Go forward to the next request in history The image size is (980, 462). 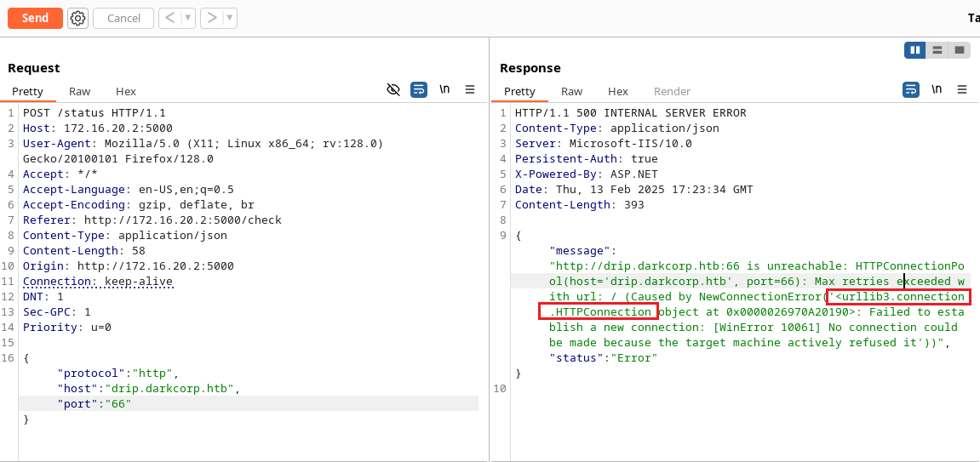point(212,18)
